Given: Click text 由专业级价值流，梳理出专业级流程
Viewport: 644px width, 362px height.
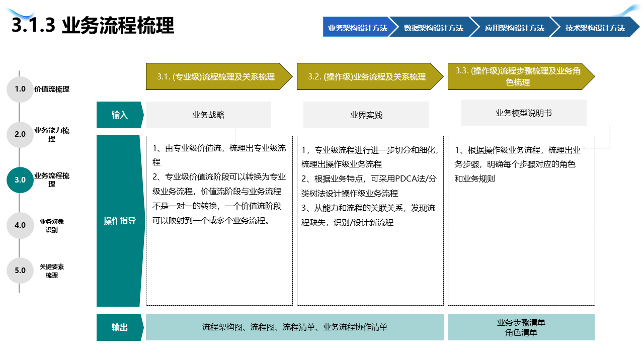Looking at the screenshot, I should pyautogui.click(x=219, y=155).
